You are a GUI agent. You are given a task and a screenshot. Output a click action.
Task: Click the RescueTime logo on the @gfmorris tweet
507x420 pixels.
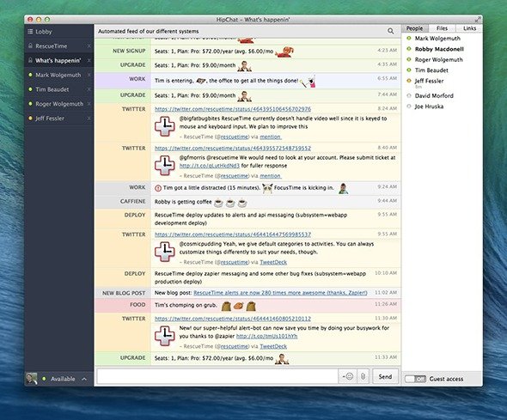pos(165,165)
